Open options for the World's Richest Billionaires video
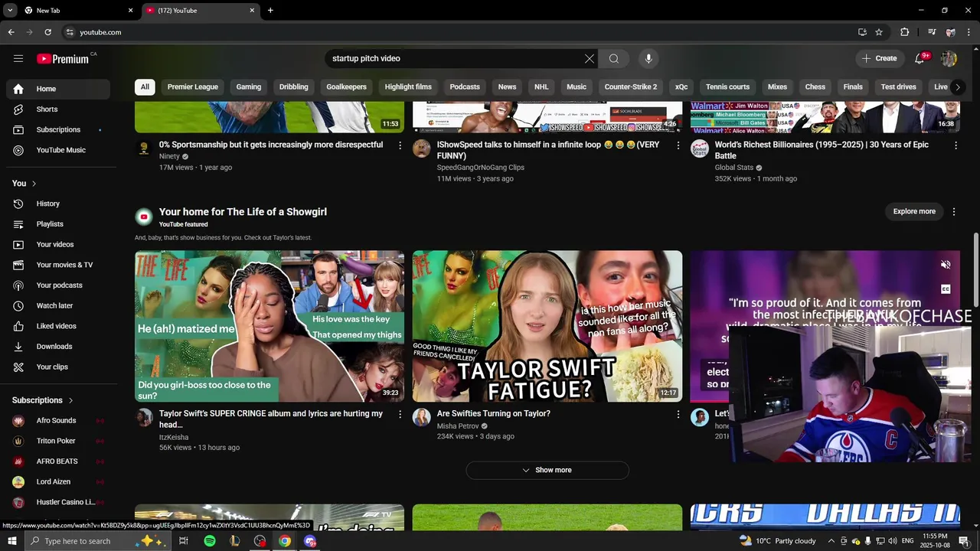 955,145
